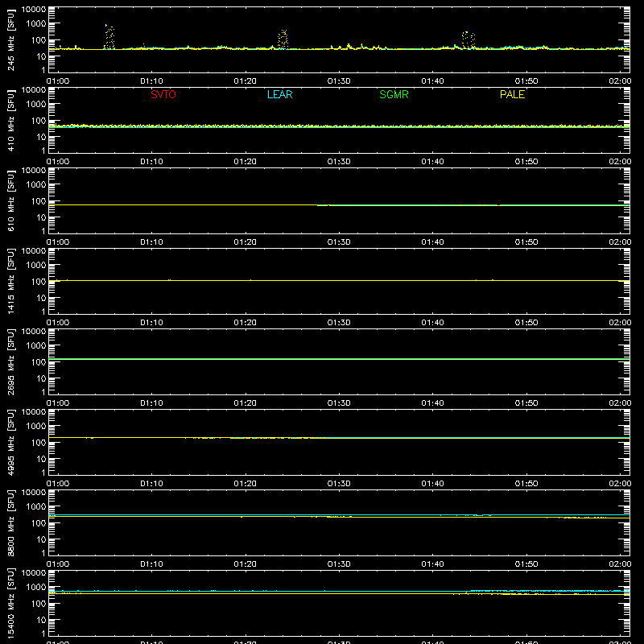Screen dimensions: 644x644
Task: Select the 245 MHz [SFU] axis title
Action: click(11, 39)
